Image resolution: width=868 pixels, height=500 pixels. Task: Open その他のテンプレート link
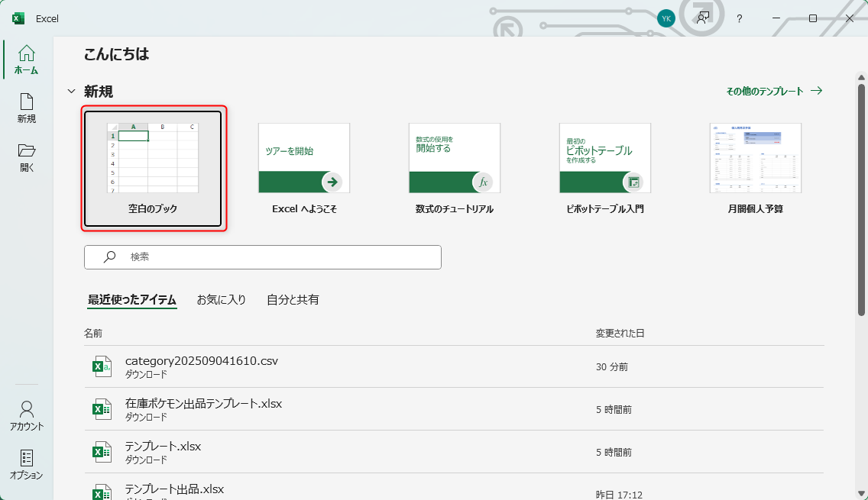click(765, 92)
